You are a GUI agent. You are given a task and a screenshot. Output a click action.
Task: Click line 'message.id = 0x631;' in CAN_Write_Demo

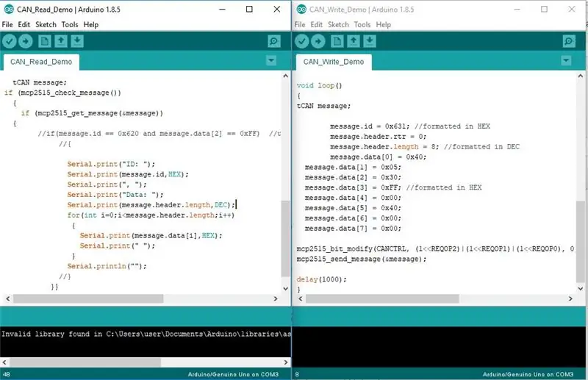click(410, 126)
